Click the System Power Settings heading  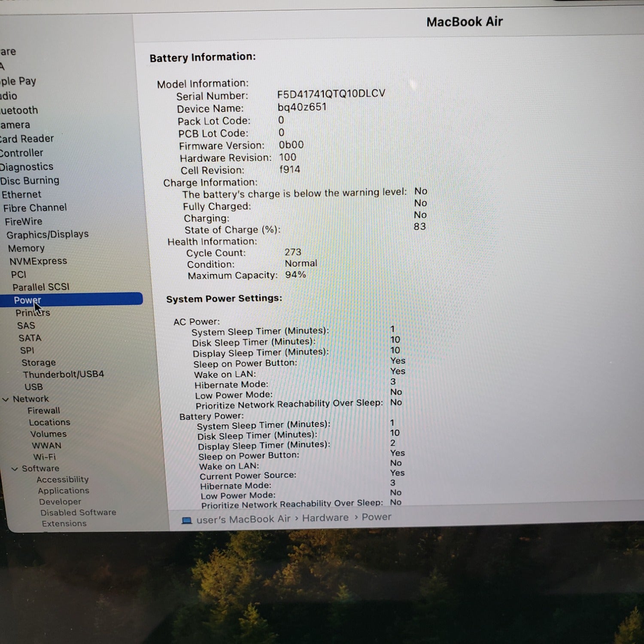pos(224,298)
